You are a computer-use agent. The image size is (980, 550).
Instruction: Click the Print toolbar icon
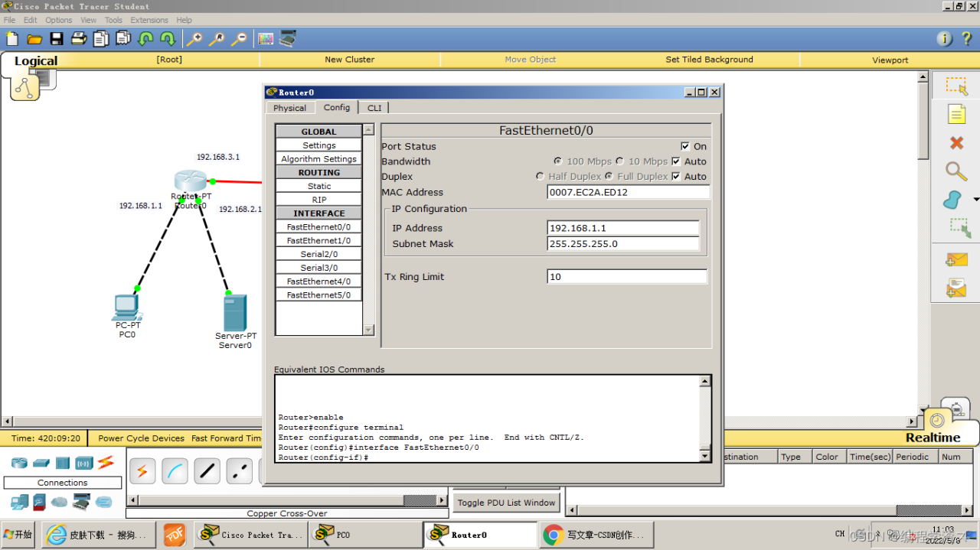(x=79, y=39)
